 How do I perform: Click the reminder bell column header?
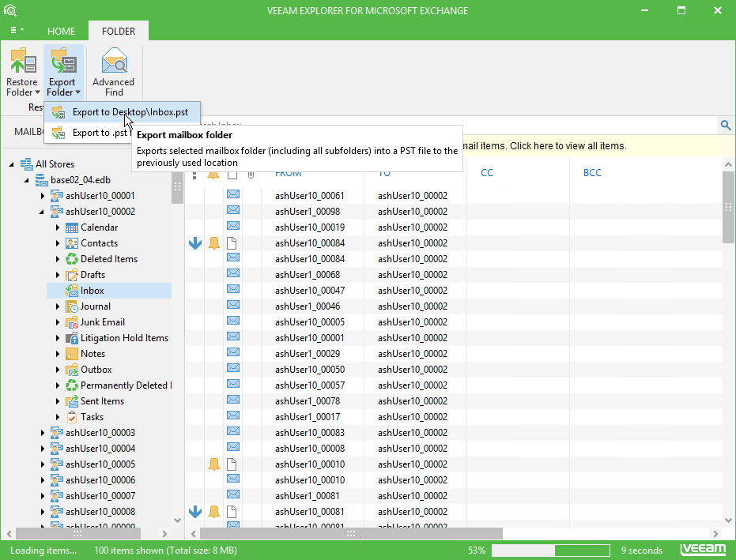213,175
